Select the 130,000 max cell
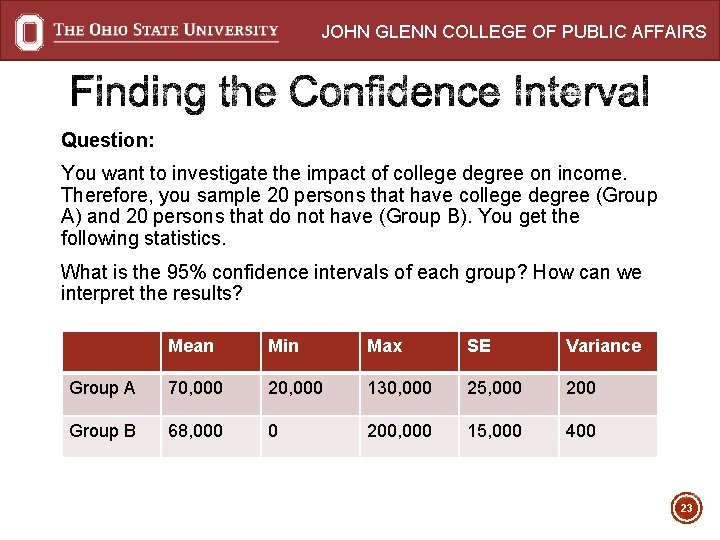Screen dimensions: 720x540 tap(400, 388)
